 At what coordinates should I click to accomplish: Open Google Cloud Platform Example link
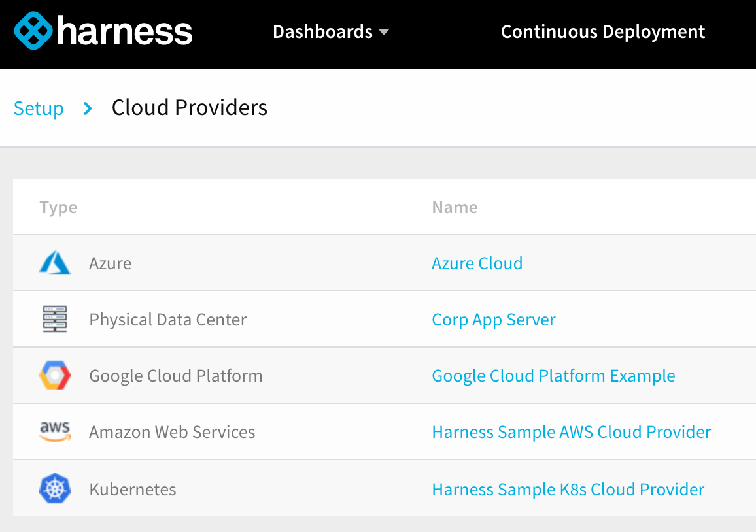click(x=553, y=375)
